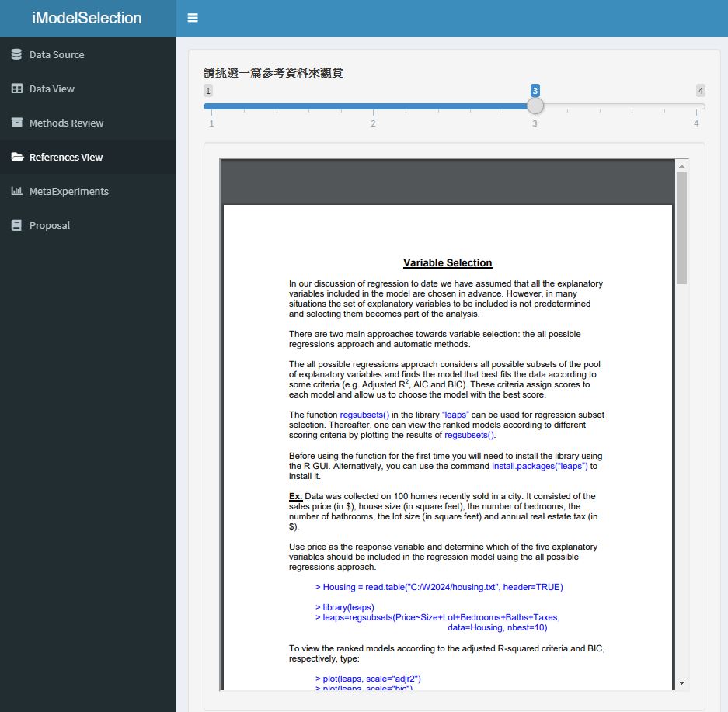Image resolution: width=728 pixels, height=712 pixels.
Task: Click slider minimum value badge 1
Action: tap(208, 90)
